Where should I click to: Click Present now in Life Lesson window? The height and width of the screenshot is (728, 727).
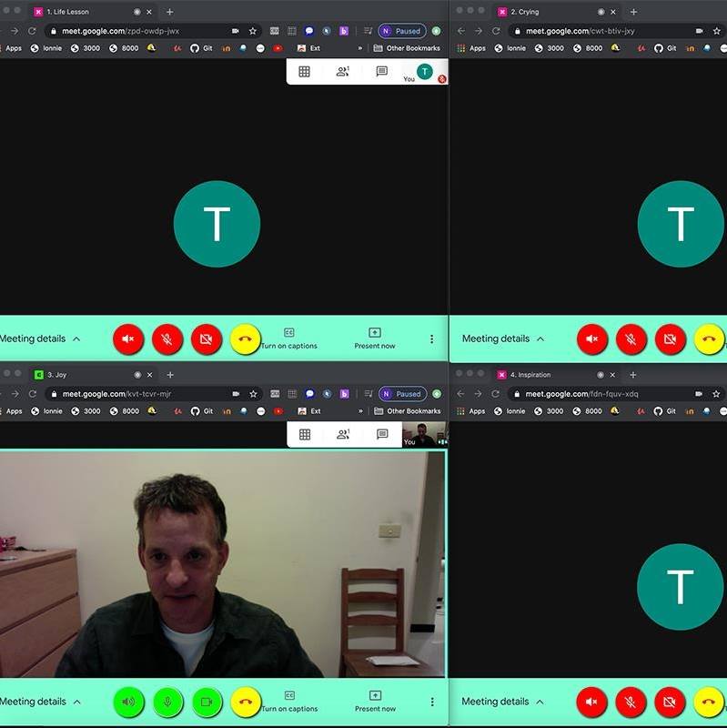pyautogui.click(x=375, y=339)
